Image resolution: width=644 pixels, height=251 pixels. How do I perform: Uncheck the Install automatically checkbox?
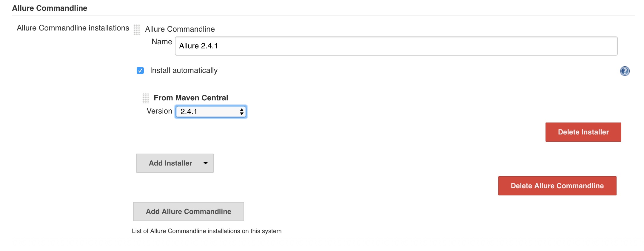click(140, 71)
